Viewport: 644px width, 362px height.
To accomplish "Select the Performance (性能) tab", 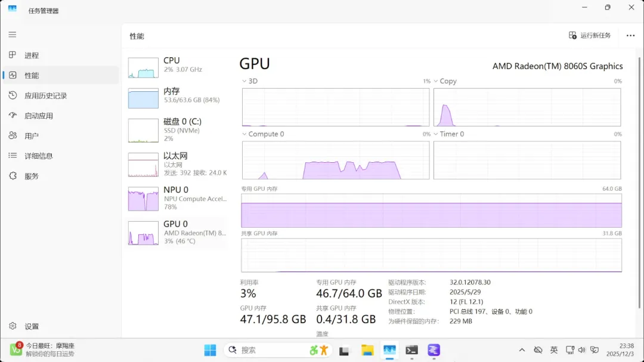I will click(31, 76).
